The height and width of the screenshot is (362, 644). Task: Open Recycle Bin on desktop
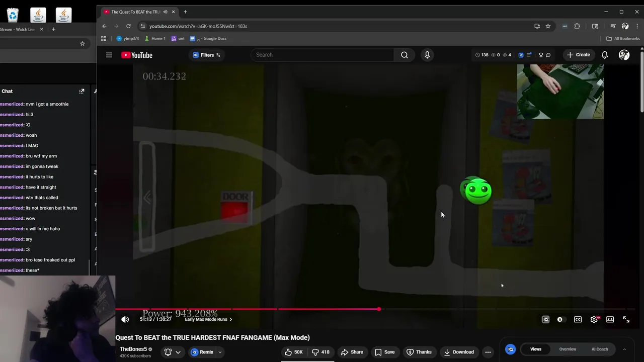pos(13,15)
